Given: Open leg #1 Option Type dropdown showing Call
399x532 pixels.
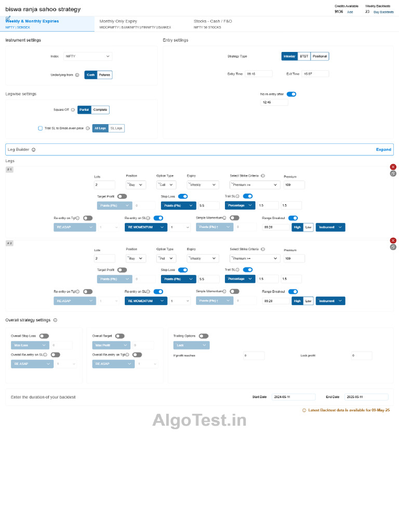Looking at the screenshot, I should pos(166,184).
